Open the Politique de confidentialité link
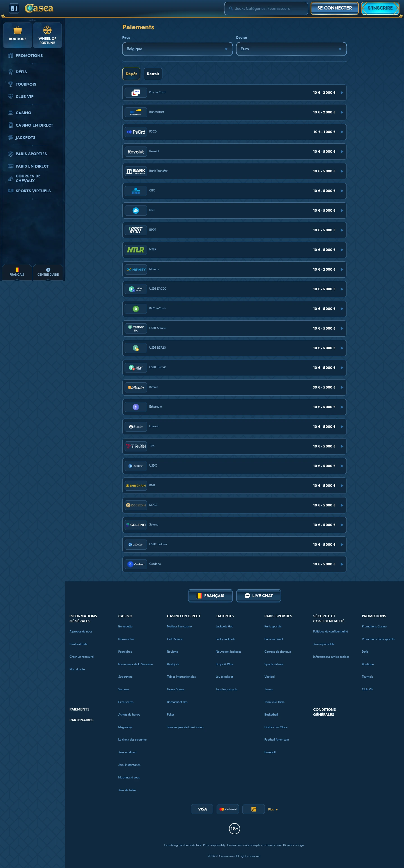404x868 pixels. coord(330,631)
